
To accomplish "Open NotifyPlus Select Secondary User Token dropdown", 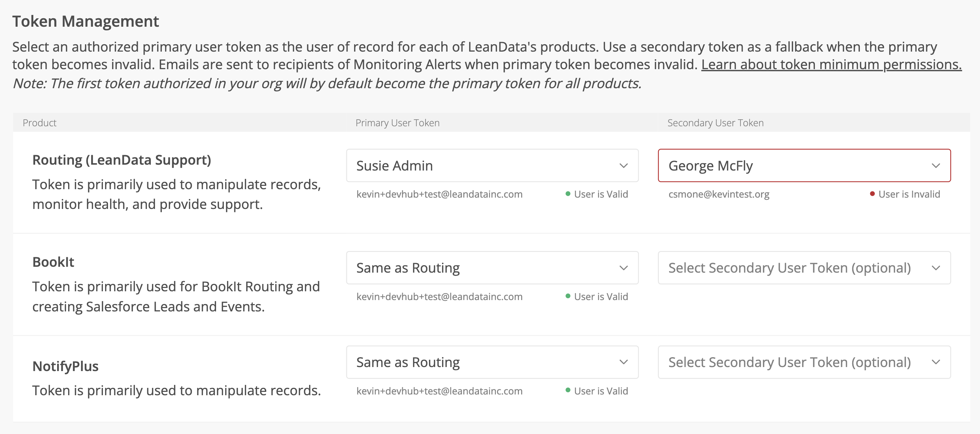I will (x=804, y=362).
